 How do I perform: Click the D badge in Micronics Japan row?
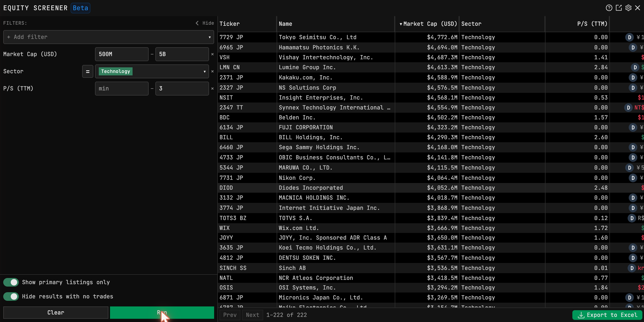point(630,298)
